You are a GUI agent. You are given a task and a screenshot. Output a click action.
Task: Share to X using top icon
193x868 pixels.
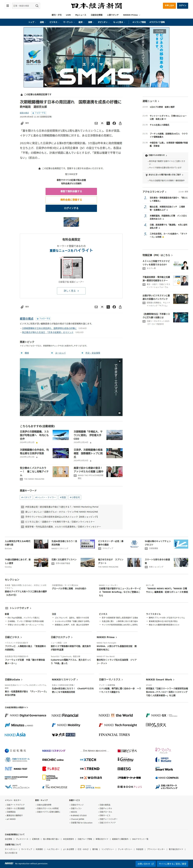(x=108, y=123)
